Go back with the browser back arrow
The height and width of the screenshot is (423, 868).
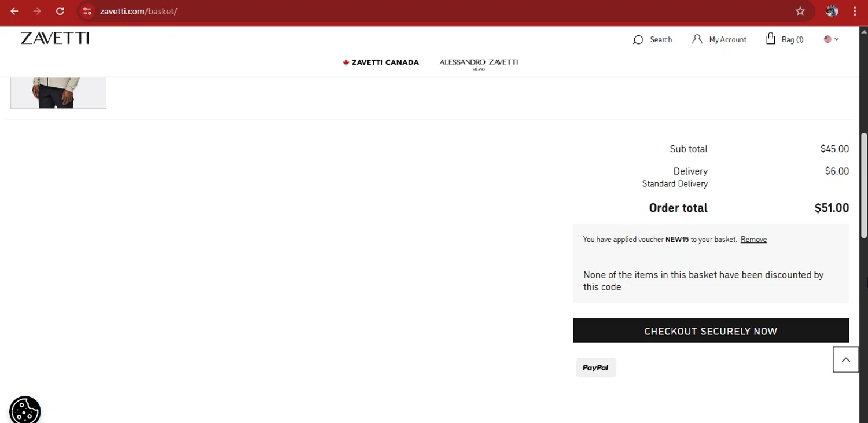[x=14, y=11]
